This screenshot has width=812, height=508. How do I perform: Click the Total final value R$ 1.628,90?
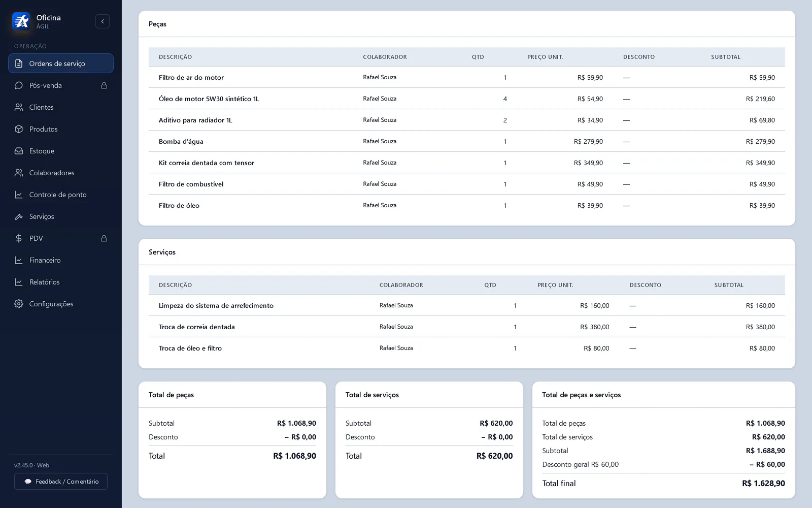pyautogui.click(x=763, y=483)
